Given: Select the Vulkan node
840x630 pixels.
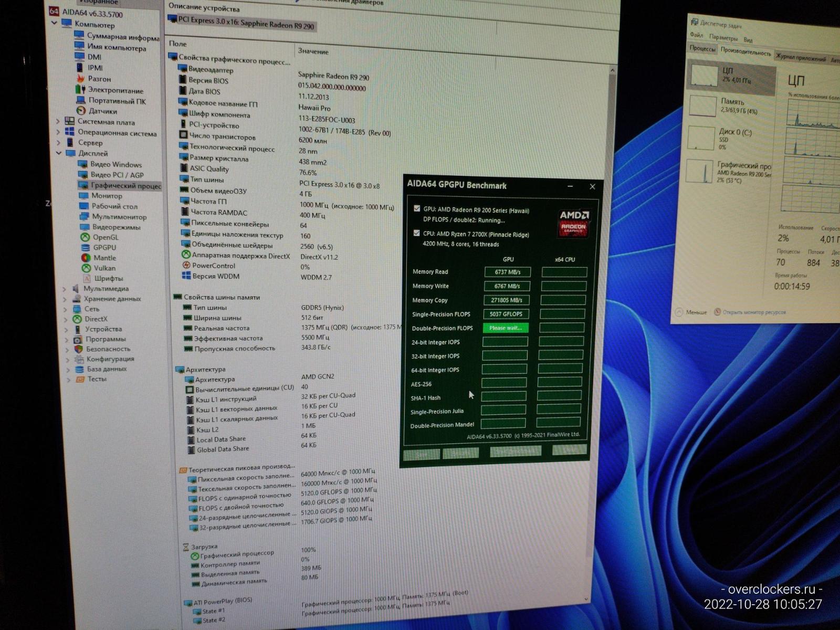Looking at the screenshot, I should [x=98, y=268].
